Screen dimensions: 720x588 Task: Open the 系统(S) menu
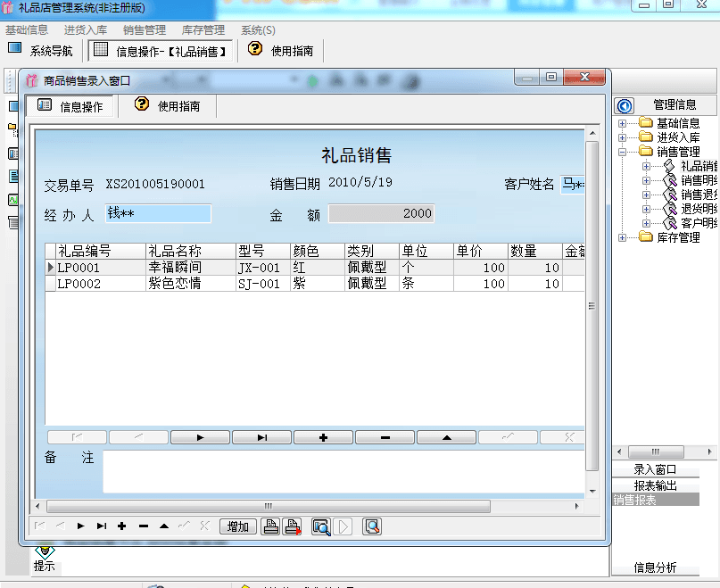pyautogui.click(x=258, y=30)
